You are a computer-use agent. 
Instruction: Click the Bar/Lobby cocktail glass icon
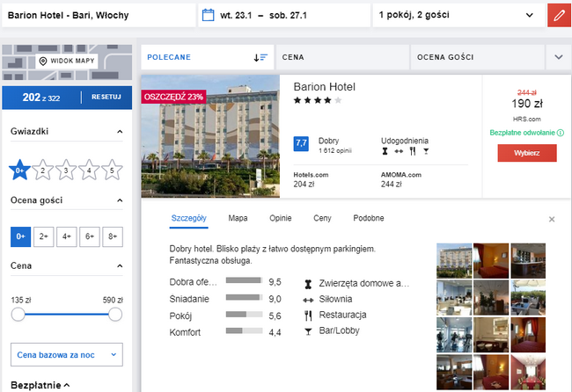[x=308, y=331]
